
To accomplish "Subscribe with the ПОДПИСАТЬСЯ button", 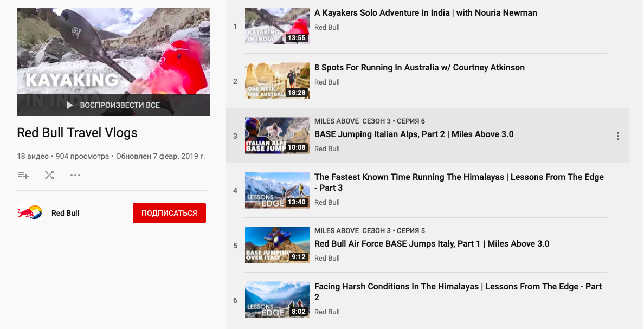I will tap(169, 213).
